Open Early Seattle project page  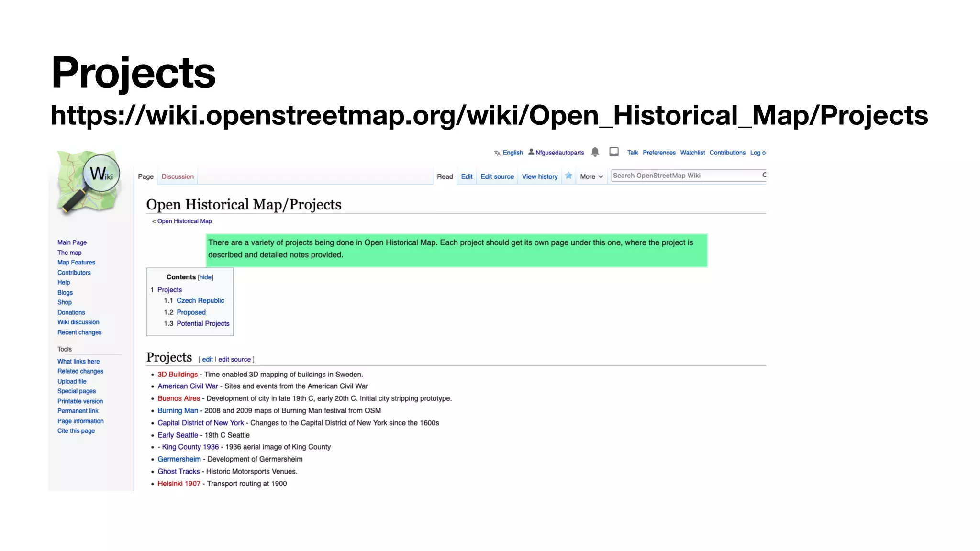click(178, 435)
